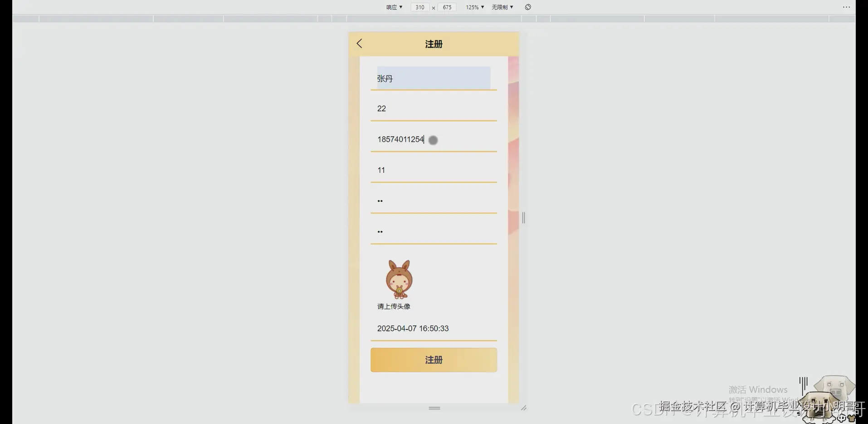Click the bottom viewport resize handle
Screen dimensions: 868x424
coord(434,408)
